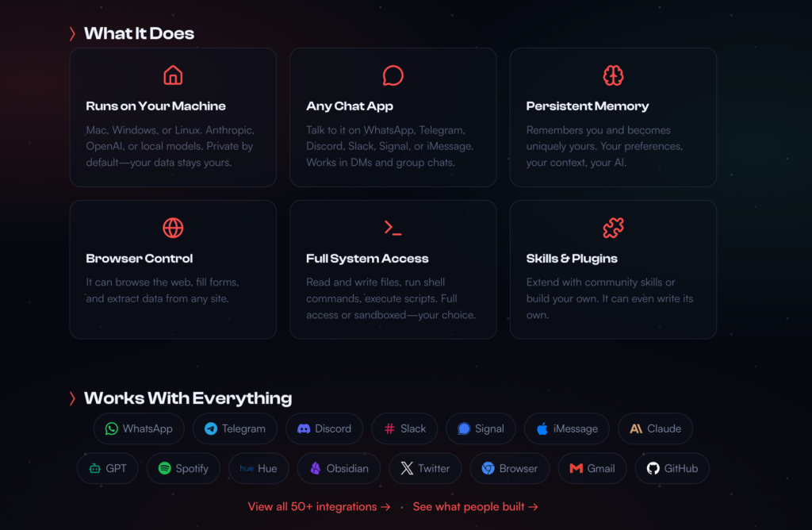Click the globe icon on Browser Control card
Screen dimensions: 812x530
(x=173, y=228)
